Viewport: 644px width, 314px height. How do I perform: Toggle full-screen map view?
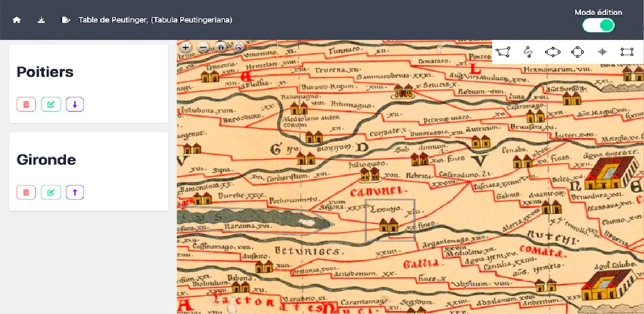coord(238,47)
